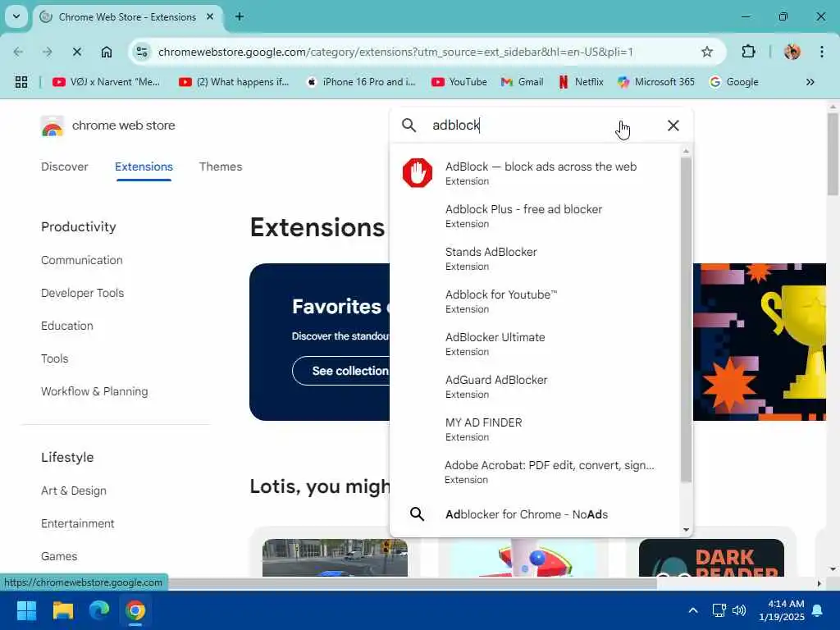Open a new tab with plus icon

point(240,16)
